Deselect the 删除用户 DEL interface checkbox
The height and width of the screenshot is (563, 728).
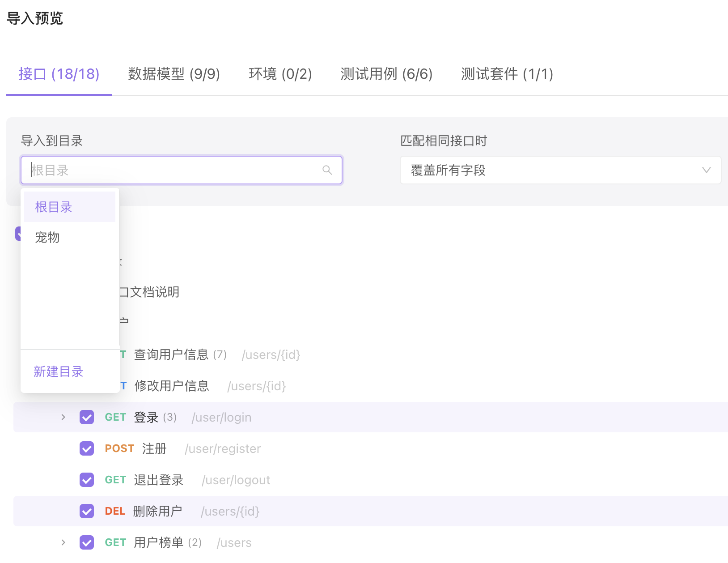click(87, 511)
